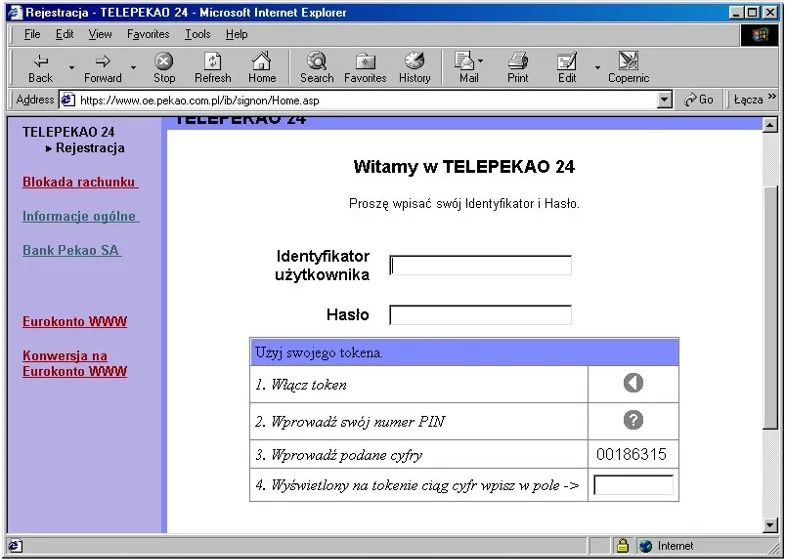Click the page icon in address bar

click(68, 100)
